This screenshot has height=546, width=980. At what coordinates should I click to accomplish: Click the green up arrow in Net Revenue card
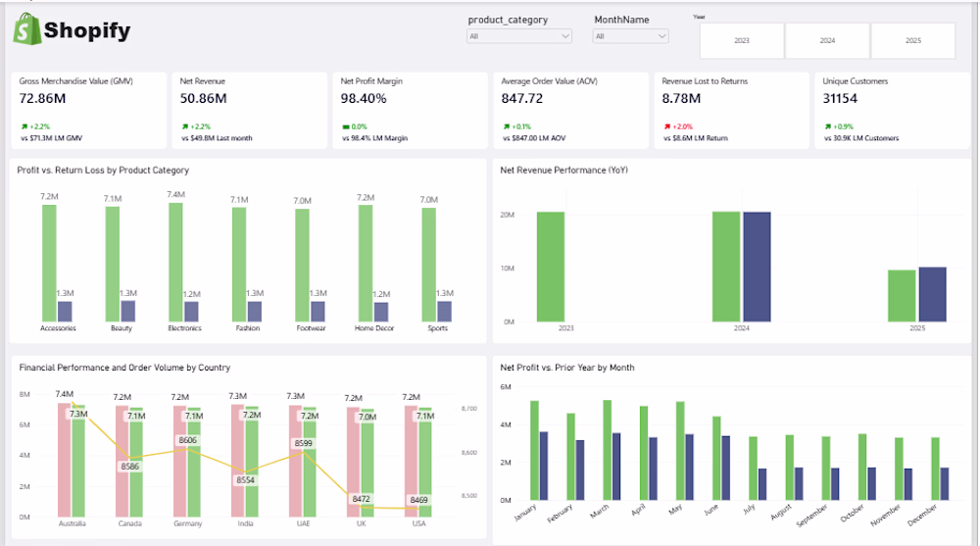point(185,126)
